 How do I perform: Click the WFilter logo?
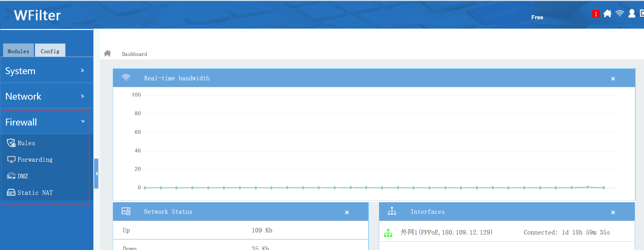pyautogui.click(x=37, y=16)
